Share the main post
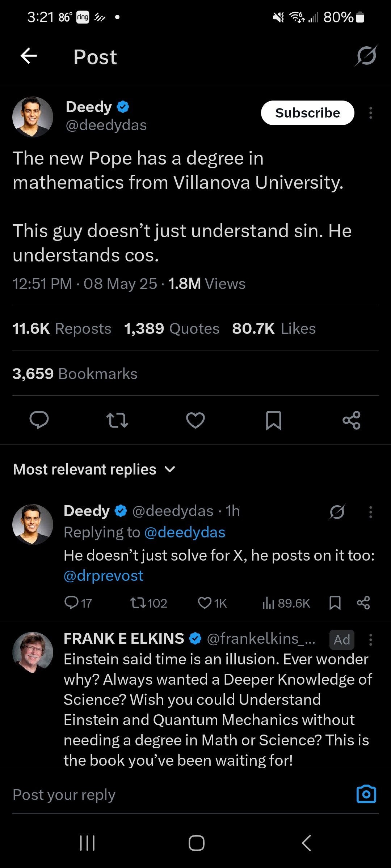This screenshot has height=868, width=391. pyautogui.click(x=352, y=420)
